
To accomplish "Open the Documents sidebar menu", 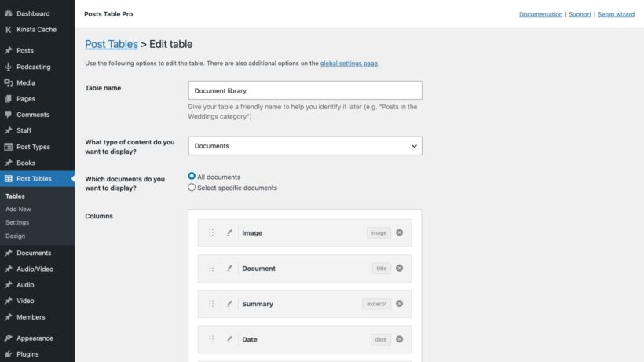I will click(x=34, y=253).
